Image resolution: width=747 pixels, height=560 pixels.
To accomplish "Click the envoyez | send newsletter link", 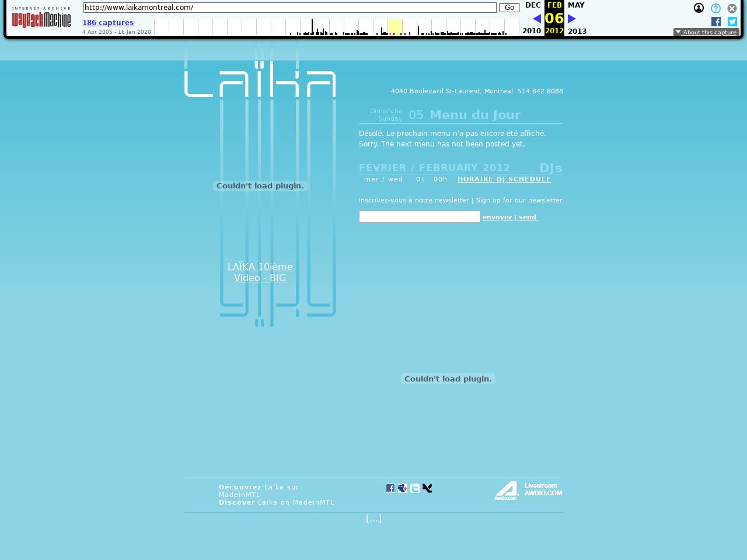I will (510, 217).
